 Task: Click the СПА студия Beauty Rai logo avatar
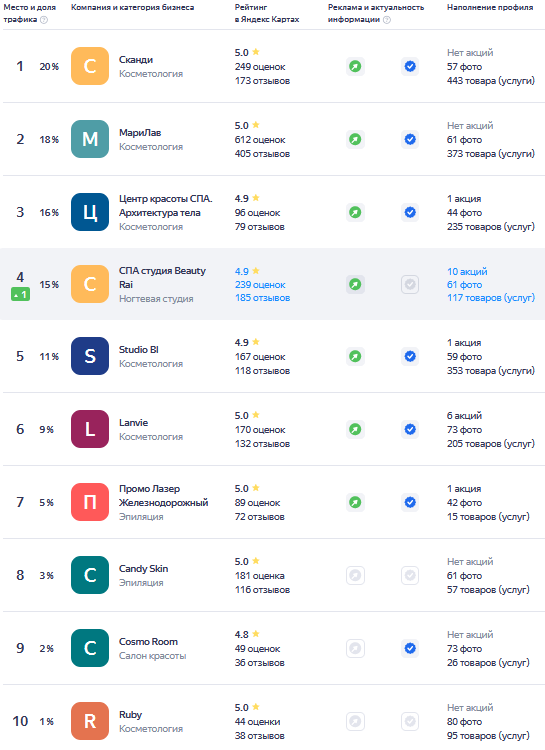tap(90, 284)
